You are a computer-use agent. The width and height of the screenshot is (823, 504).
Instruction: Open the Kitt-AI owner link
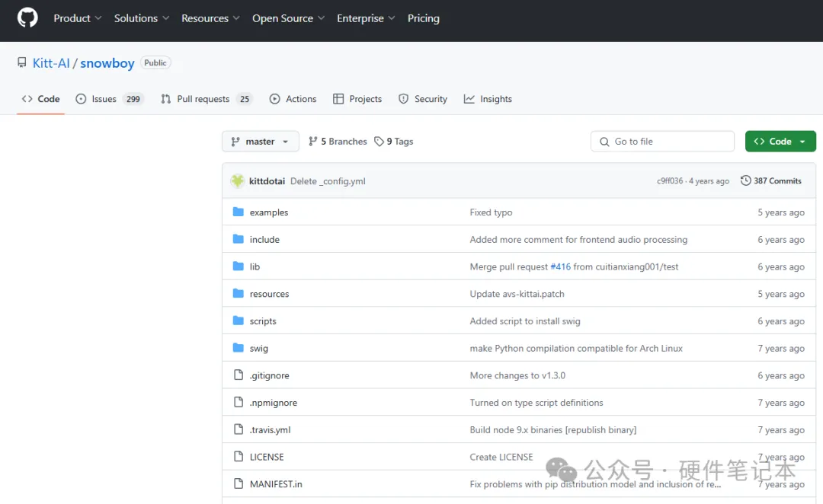51,63
